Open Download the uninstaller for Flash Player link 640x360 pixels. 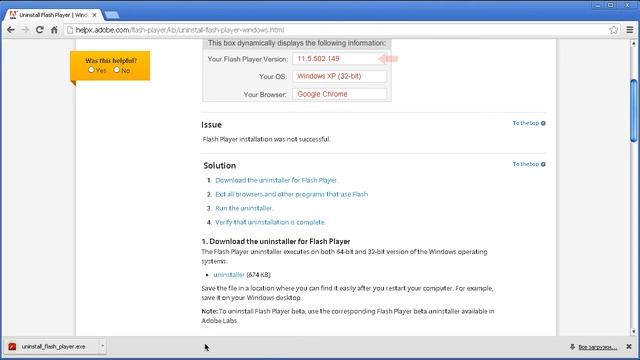[x=276, y=180]
